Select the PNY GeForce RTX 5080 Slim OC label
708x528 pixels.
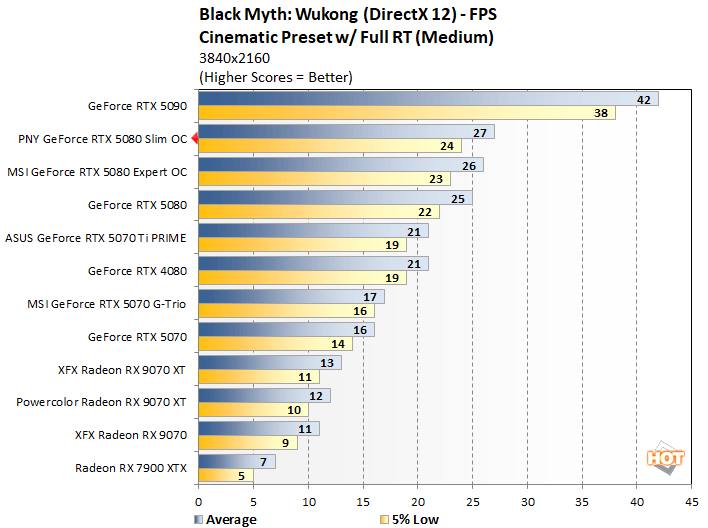(102, 139)
